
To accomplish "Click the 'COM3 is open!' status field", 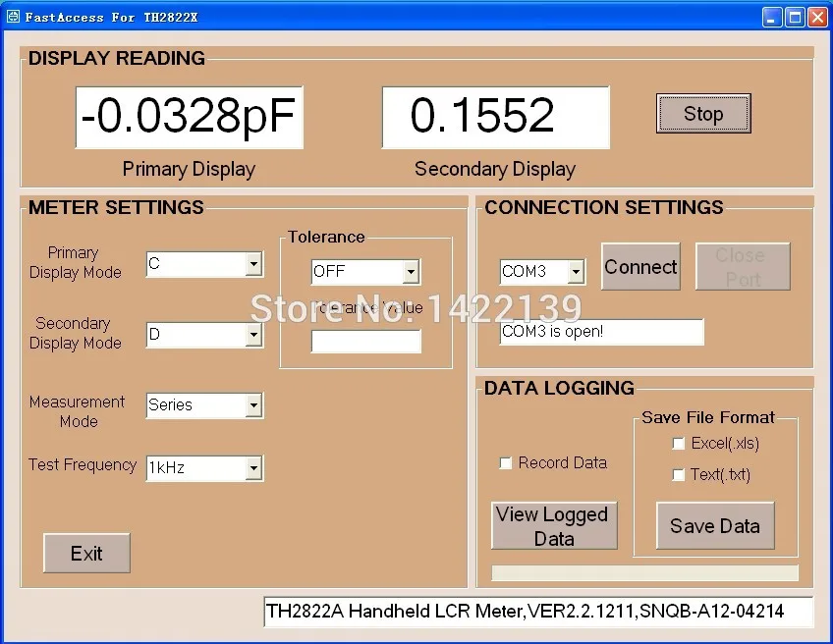I will pyautogui.click(x=601, y=332).
